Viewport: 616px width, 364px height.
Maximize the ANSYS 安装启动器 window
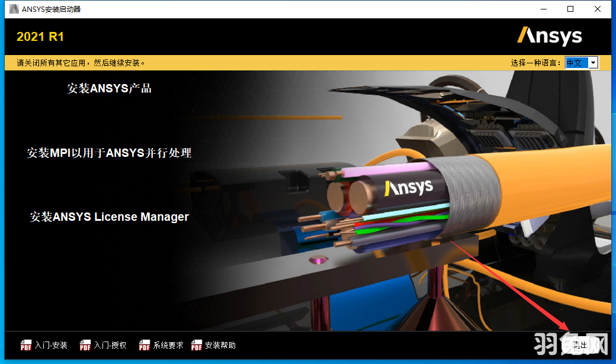click(570, 9)
